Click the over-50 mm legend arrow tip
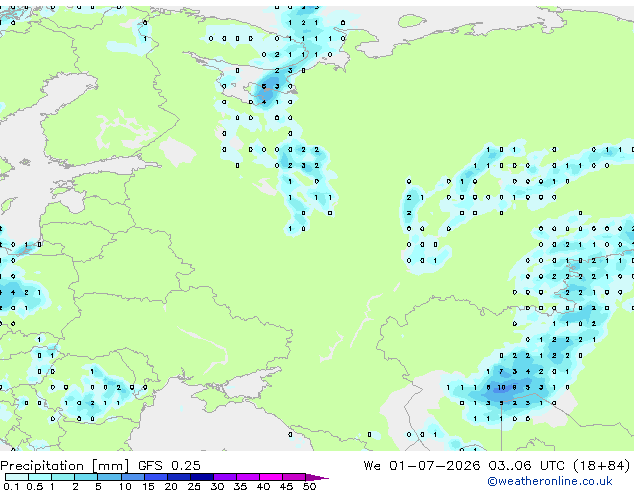 click(317, 478)
